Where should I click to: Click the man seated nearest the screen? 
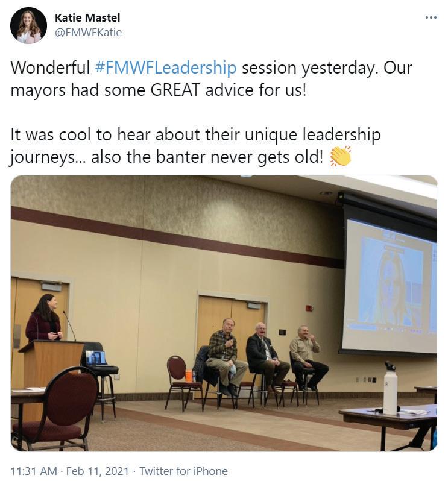[x=308, y=357]
